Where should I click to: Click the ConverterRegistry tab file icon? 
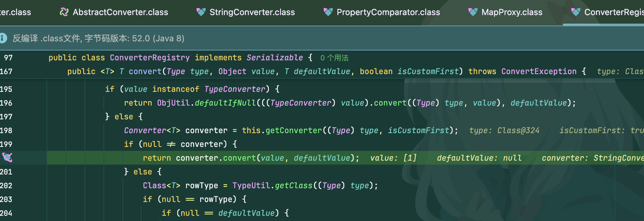tap(576, 12)
